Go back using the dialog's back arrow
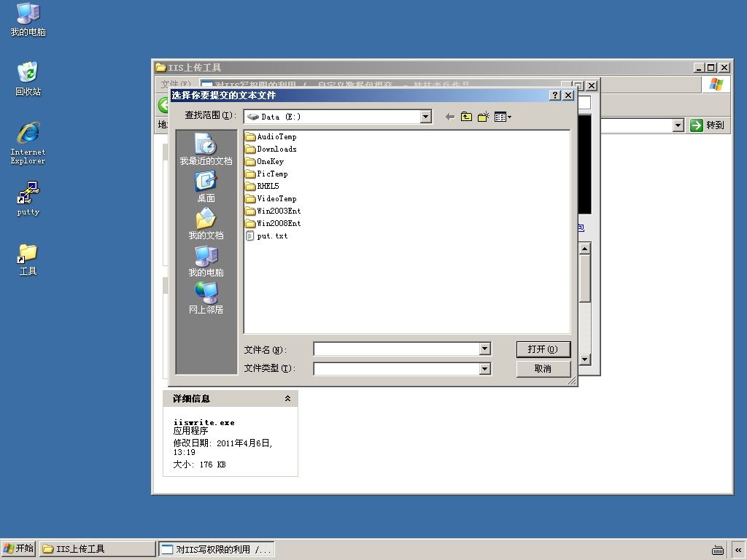The height and width of the screenshot is (560, 747). point(449,117)
